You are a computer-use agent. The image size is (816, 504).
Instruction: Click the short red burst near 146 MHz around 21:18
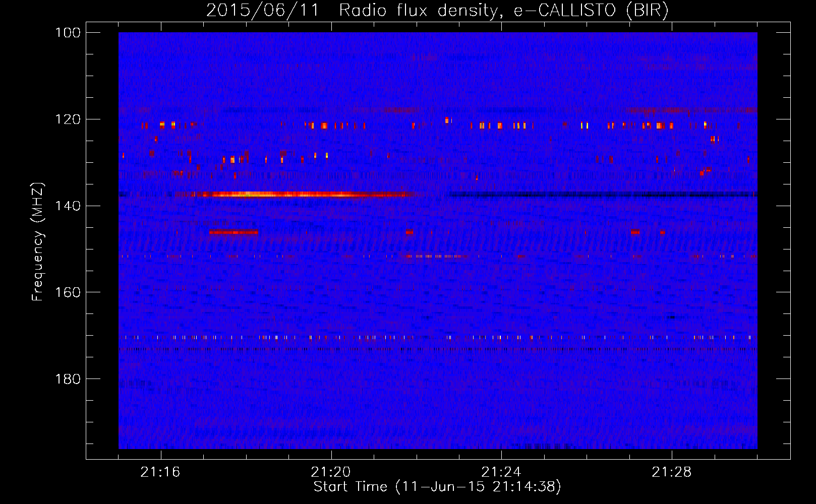(x=234, y=232)
